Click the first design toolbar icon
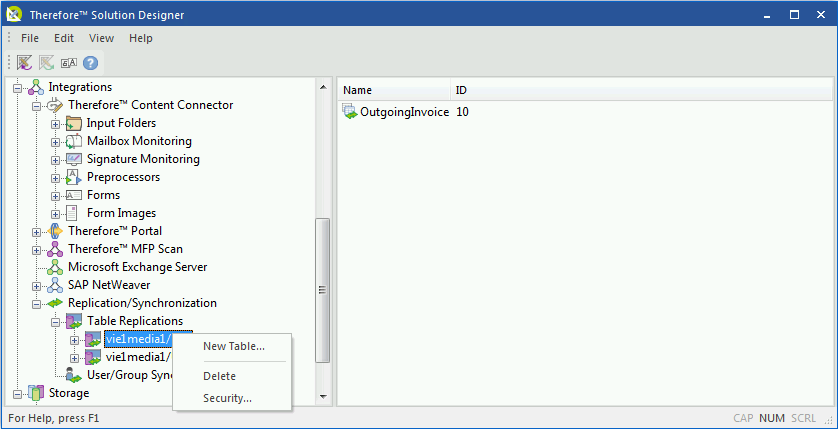838x429 pixels. click(25, 62)
